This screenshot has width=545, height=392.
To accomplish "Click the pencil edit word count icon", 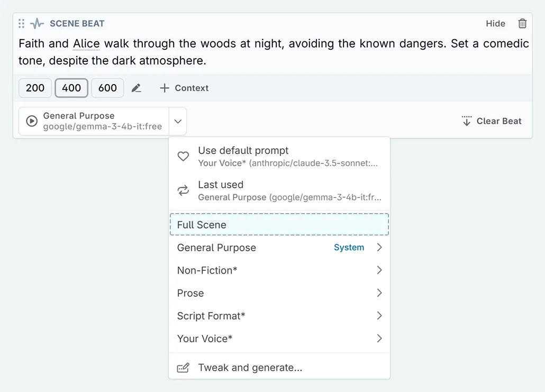I will click(137, 88).
